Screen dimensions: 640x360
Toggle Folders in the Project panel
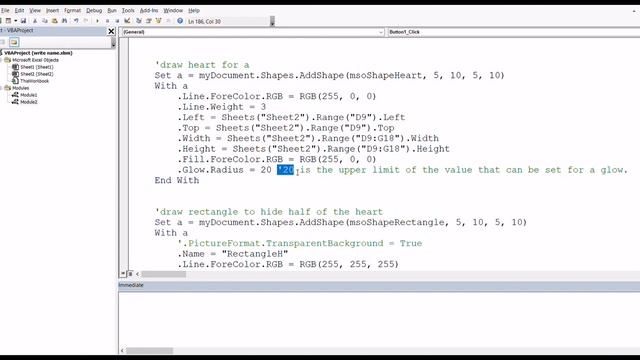[14, 42]
